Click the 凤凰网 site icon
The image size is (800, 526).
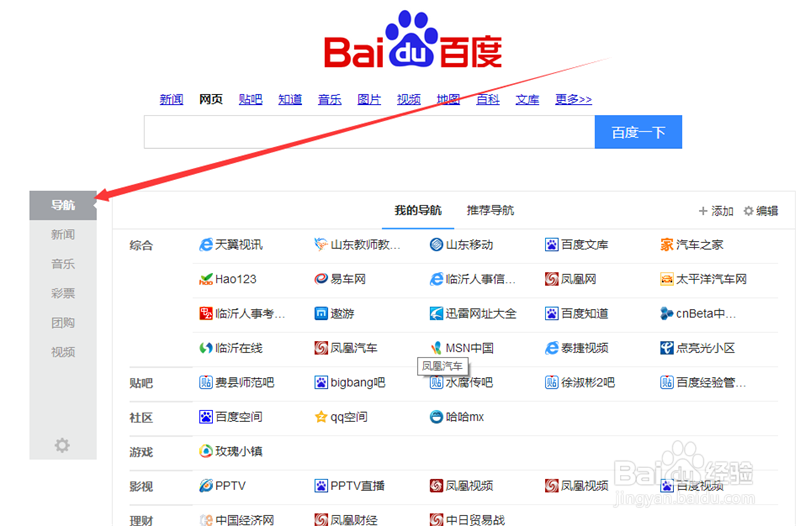click(x=552, y=279)
